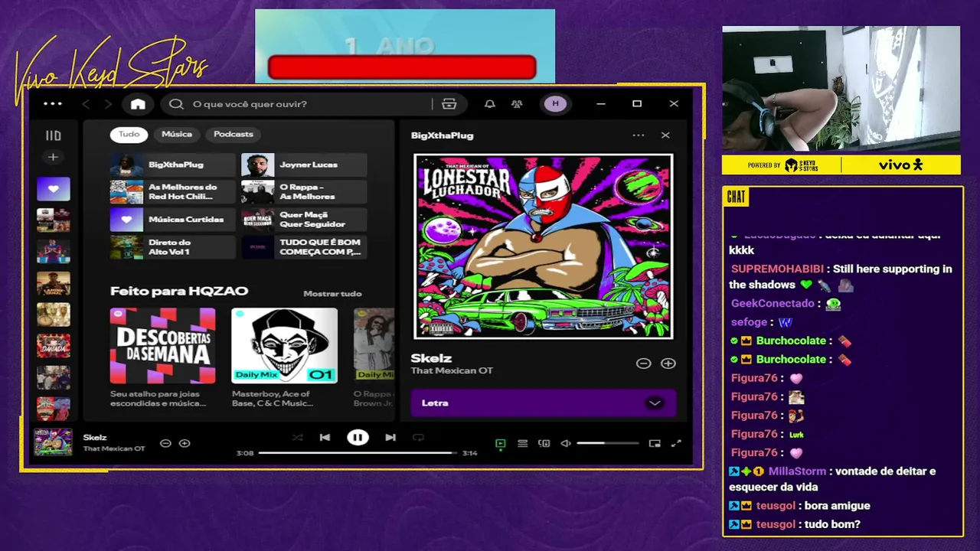Click minus icon in bottom player bar
980x551 pixels.
click(165, 443)
